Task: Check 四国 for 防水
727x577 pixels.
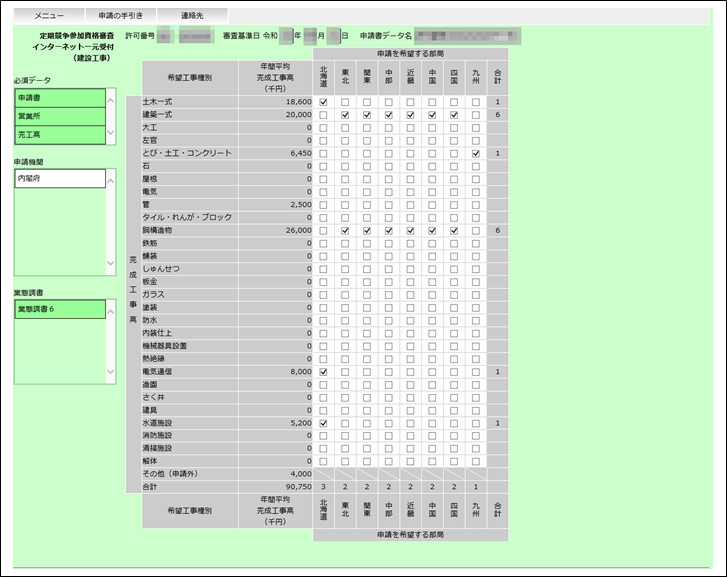Action: click(454, 321)
